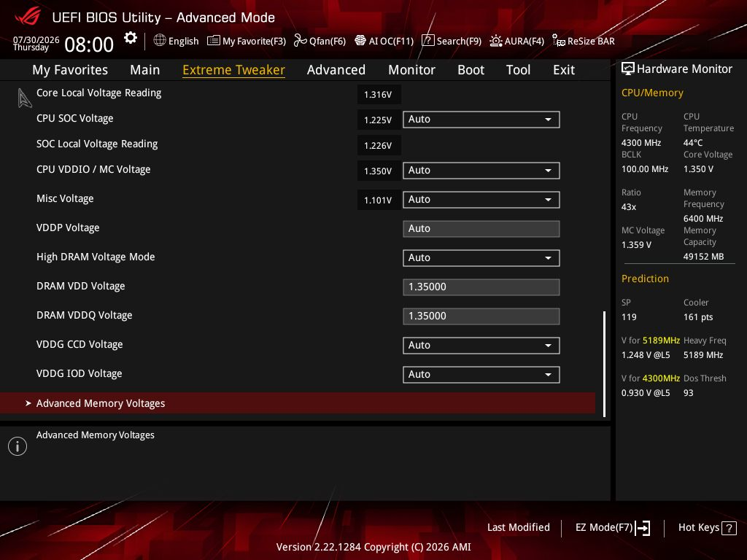Open My Favorite(F3) list icon
The image size is (747, 560).
pyautogui.click(x=214, y=41)
